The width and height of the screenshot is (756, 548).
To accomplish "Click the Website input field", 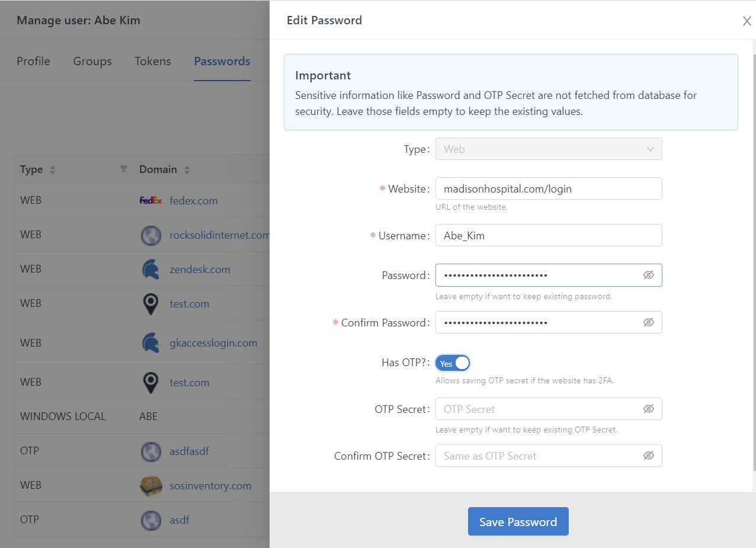I will pyautogui.click(x=548, y=189).
